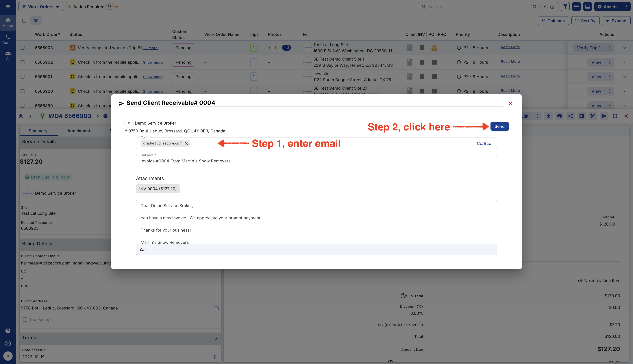Image resolution: width=633 pixels, height=364 pixels.
Task: Remove grady@utilizecore.com recipient chip
Action: pyautogui.click(x=186, y=143)
